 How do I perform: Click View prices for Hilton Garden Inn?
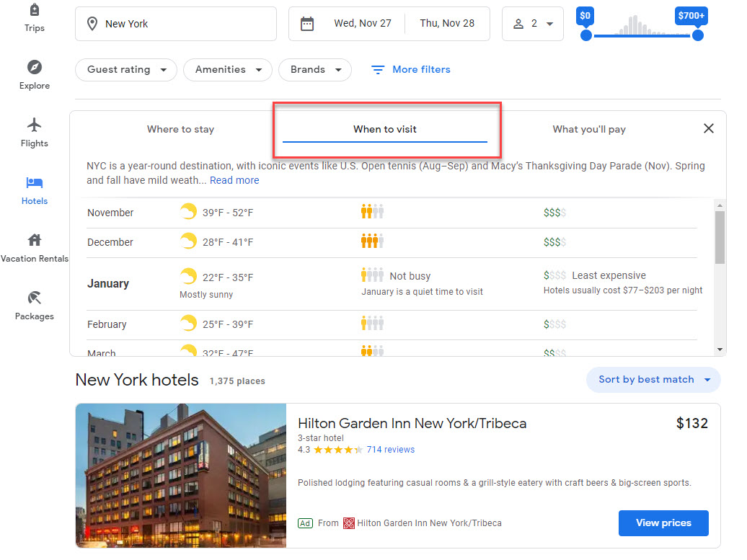663,523
